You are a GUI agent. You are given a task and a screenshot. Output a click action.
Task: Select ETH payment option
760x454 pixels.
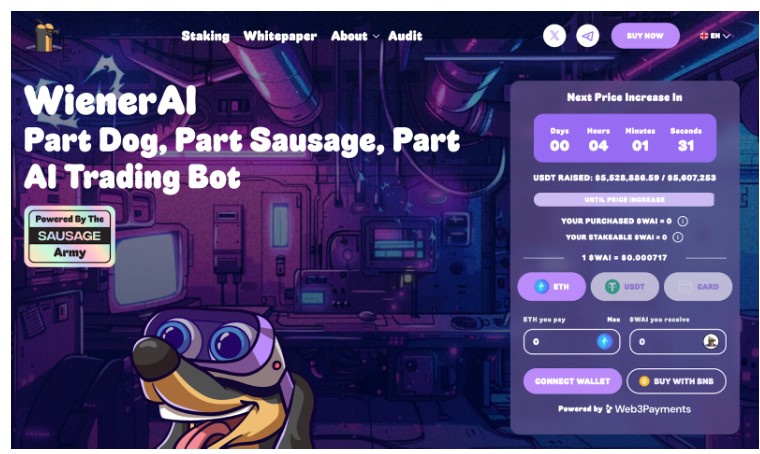tap(552, 287)
